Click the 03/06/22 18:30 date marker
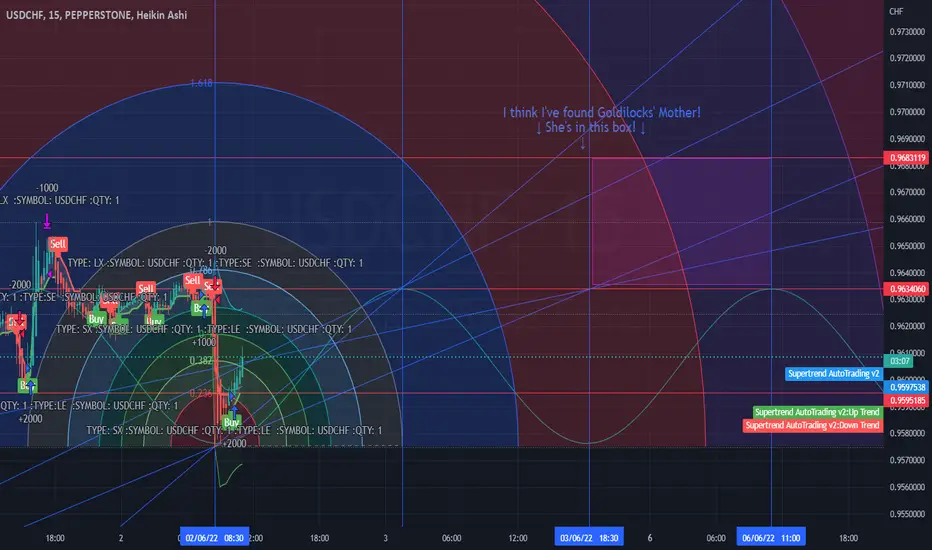 (589, 538)
